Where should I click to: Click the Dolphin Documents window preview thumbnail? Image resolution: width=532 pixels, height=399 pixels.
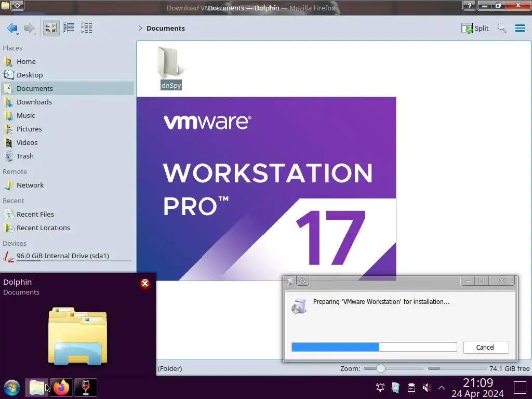point(78,335)
